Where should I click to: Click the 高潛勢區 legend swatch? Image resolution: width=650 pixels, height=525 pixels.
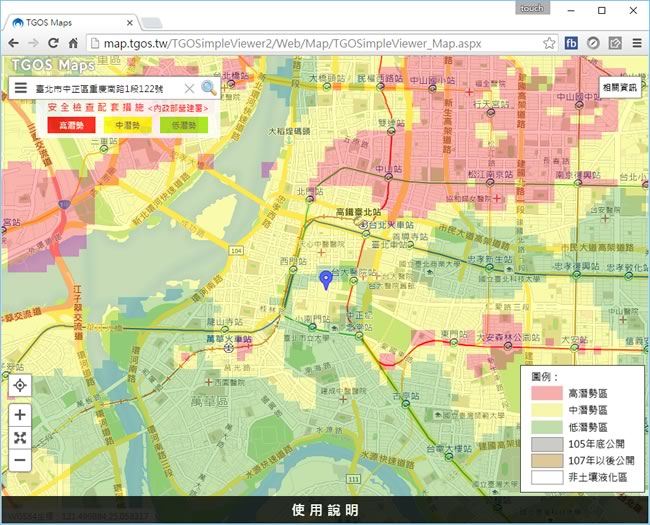(547, 393)
